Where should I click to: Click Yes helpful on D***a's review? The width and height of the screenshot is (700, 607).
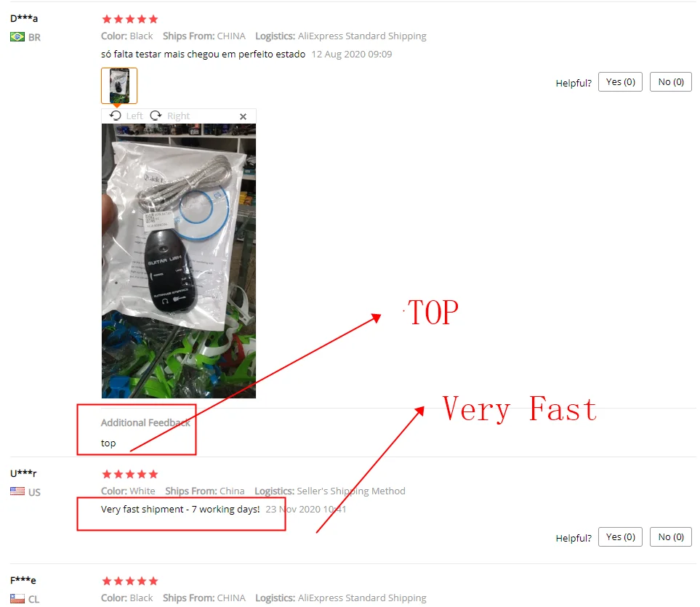click(620, 81)
